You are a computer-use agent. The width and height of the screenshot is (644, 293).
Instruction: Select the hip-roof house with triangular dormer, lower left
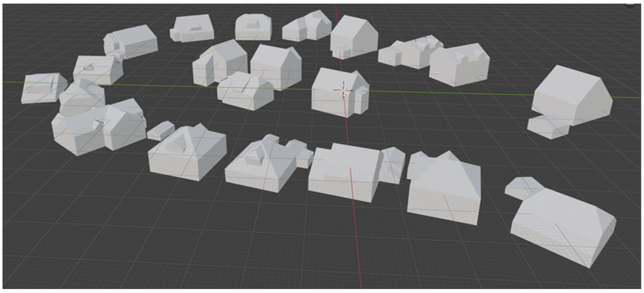point(188,153)
